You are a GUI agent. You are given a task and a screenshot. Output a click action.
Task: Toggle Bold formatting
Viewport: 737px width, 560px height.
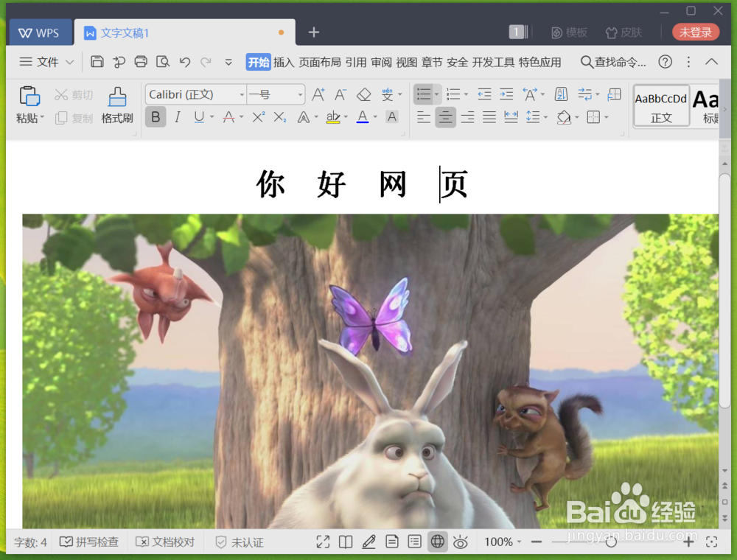tap(156, 117)
